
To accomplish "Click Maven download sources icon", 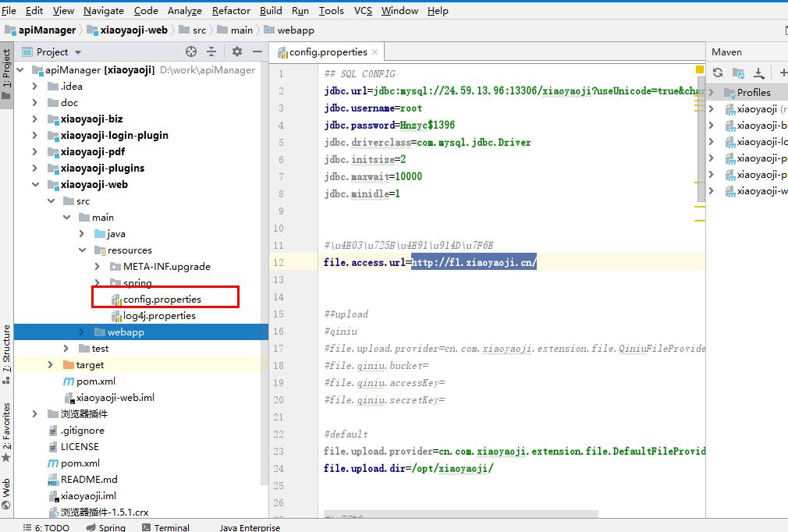I will 759,73.
